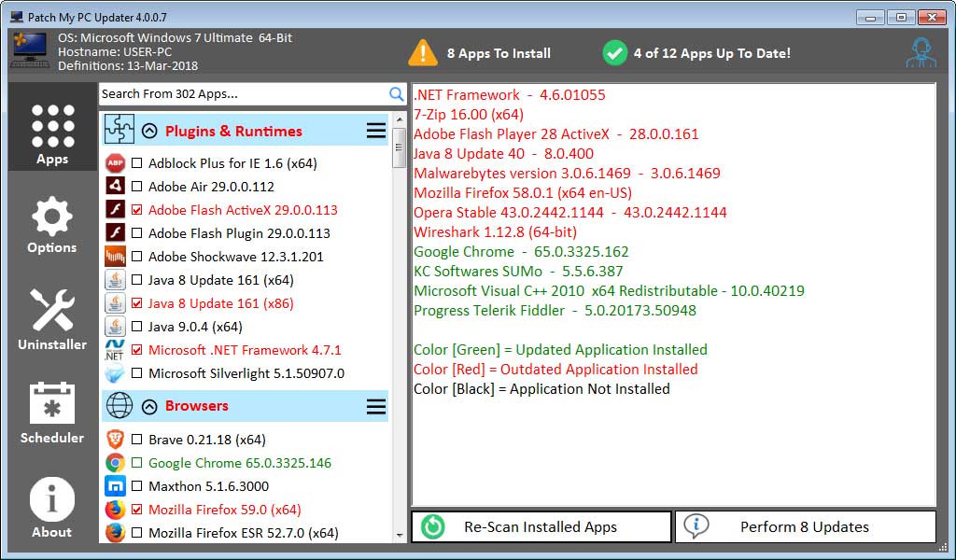The width and height of the screenshot is (956, 560).
Task: Click the Adobe Flash ActiveX icon
Action: point(115,210)
